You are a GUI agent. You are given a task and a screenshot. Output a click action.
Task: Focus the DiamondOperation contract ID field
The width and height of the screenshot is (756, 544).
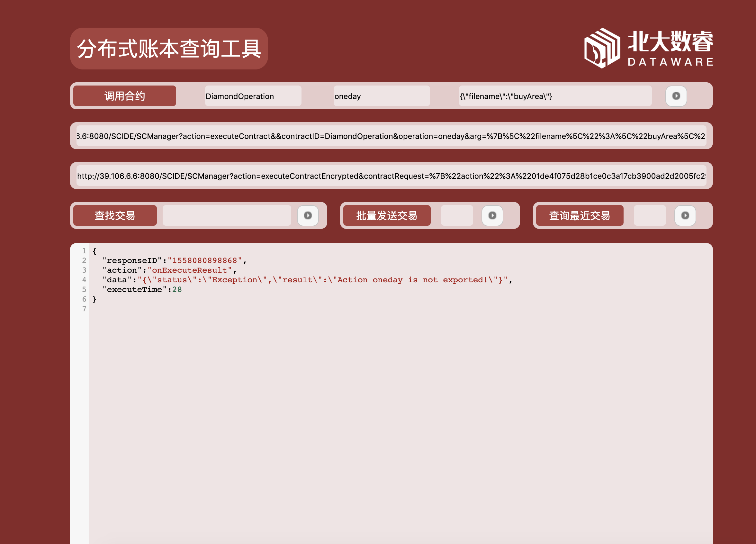pos(253,96)
